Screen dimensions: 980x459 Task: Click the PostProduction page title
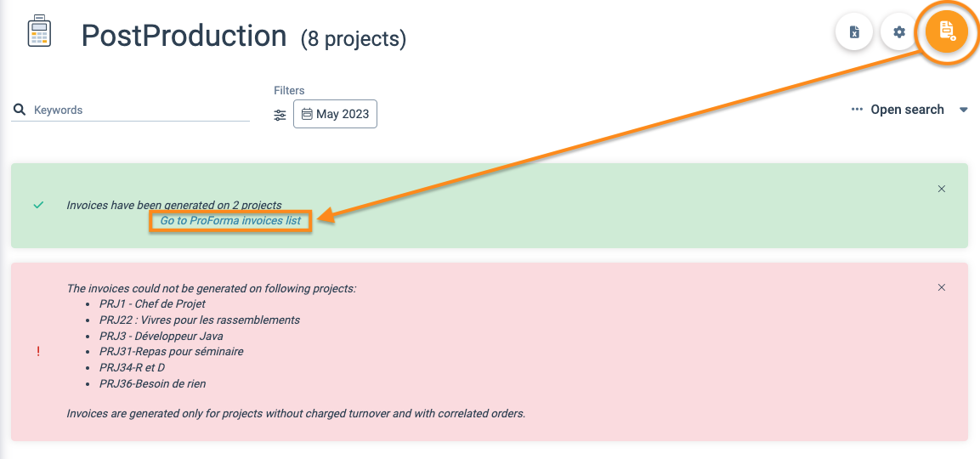point(184,35)
